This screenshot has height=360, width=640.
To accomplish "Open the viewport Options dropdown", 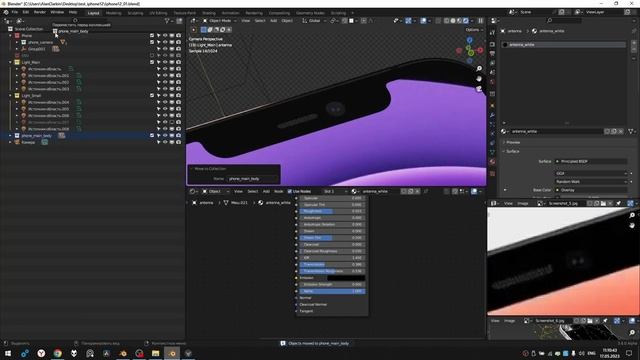I will (x=473, y=30).
